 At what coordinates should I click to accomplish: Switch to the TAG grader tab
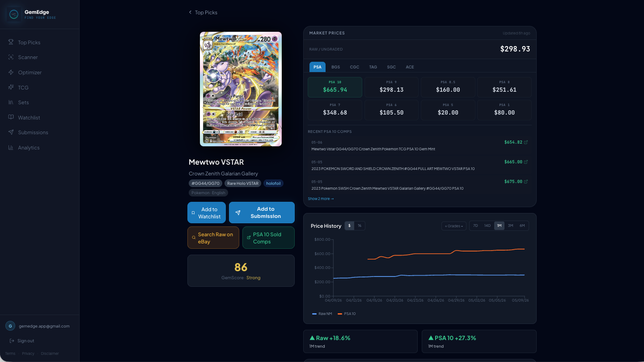pos(373,67)
